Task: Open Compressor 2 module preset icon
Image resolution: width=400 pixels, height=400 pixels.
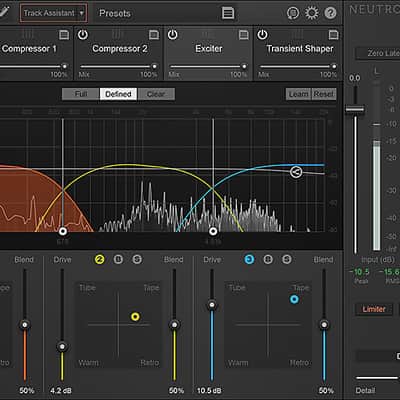Action: click(154, 35)
